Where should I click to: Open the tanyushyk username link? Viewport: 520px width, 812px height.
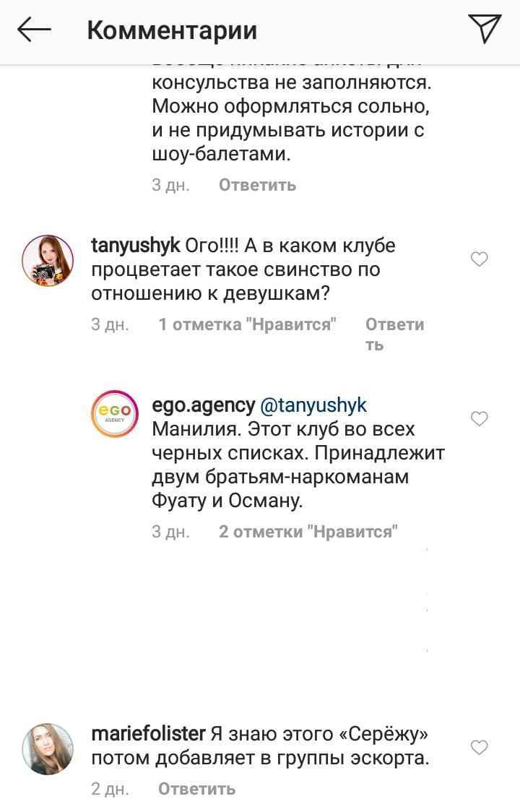[136, 246]
